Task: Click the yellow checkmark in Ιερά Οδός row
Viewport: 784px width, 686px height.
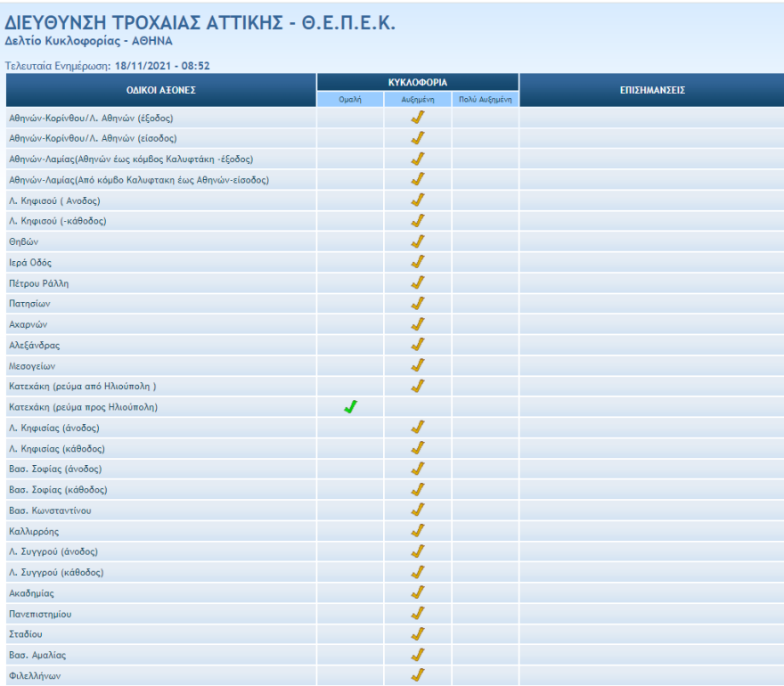Action: (x=417, y=263)
